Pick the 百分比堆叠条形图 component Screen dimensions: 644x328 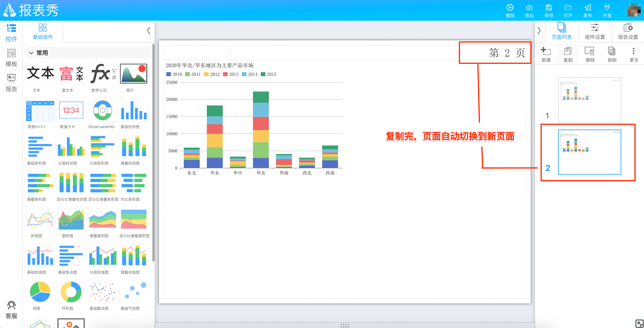(x=102, y=183)
